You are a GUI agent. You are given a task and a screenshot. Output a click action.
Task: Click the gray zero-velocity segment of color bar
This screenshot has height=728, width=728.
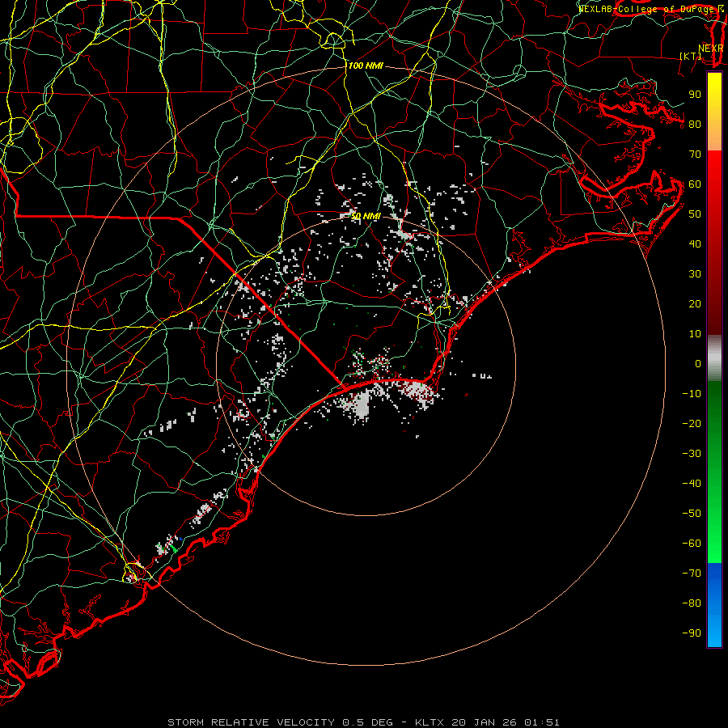[714, 358]
